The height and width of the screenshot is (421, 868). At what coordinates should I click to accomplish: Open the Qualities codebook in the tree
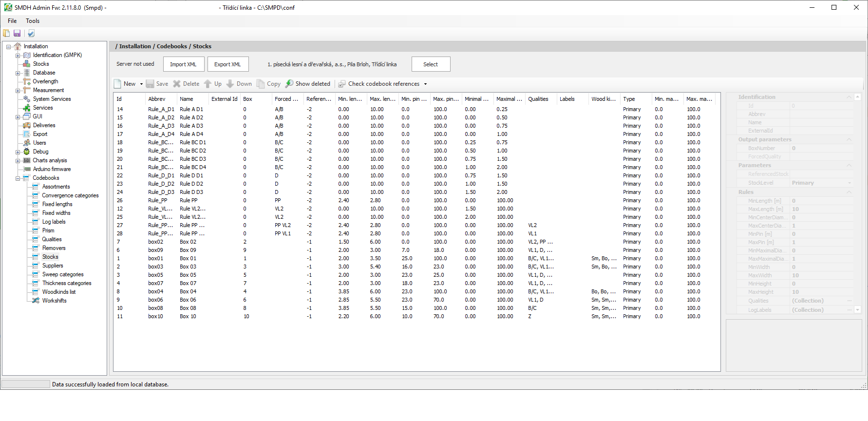click(x=52, y=239)
